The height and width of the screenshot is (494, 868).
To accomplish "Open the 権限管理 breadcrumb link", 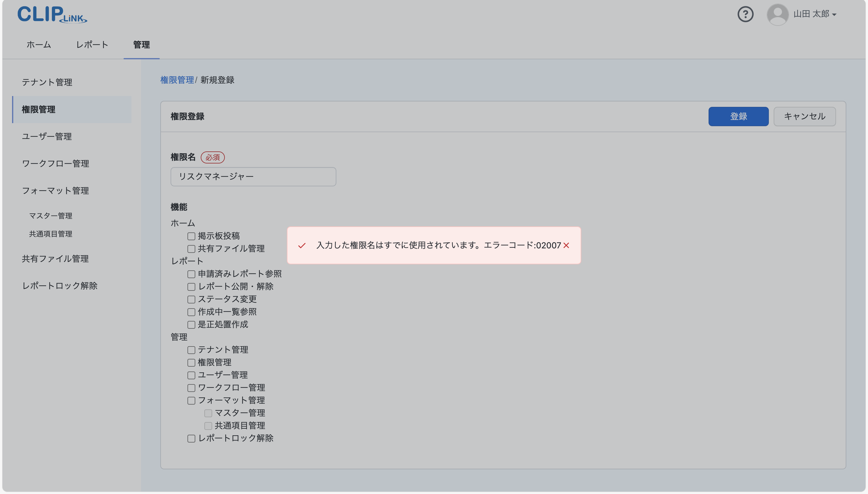I will click(x=177, y=80).
